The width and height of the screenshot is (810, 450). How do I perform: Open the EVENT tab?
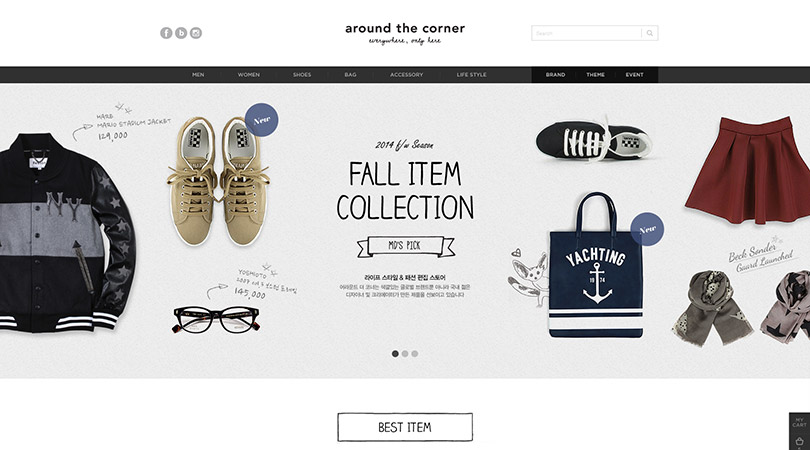click(x=634, y=75)
